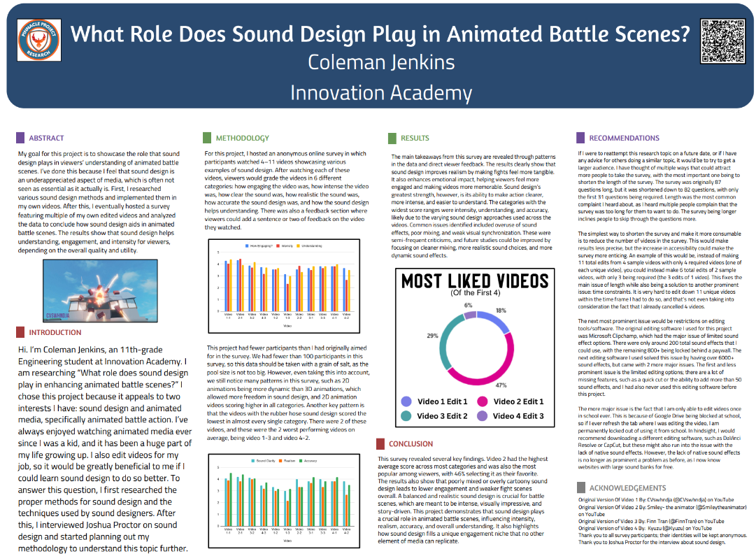
Task: Click the red square beside INTRODUCTION heading
Action: 20,332
